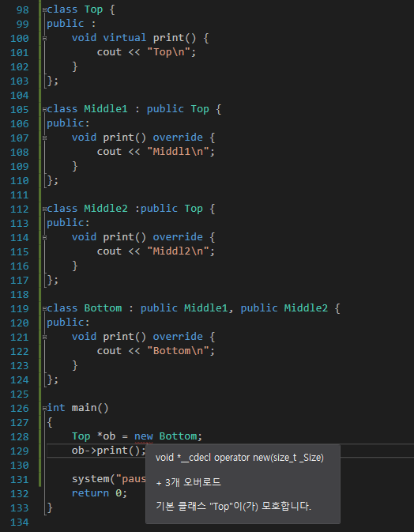Click 'override' keyword on line 107
Screen dimensions: 414x532
tap(178, 138)
